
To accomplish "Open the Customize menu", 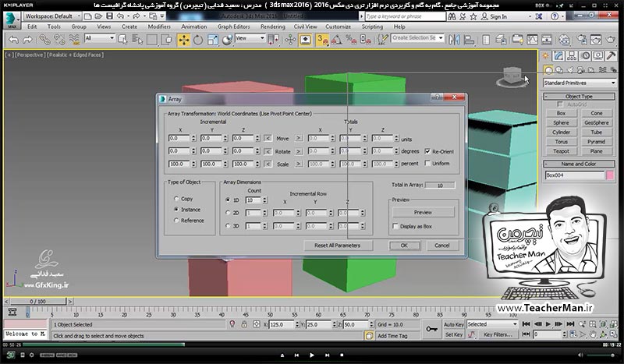I will [338, 27].
